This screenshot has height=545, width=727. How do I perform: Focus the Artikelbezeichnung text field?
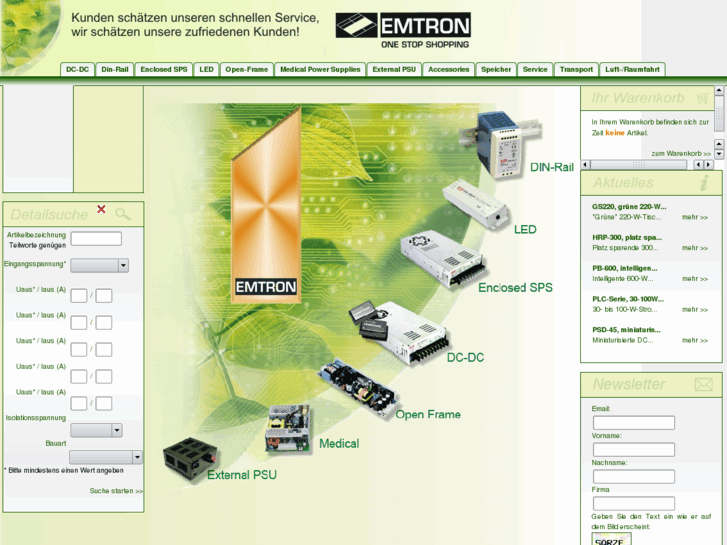pos(96,238)
